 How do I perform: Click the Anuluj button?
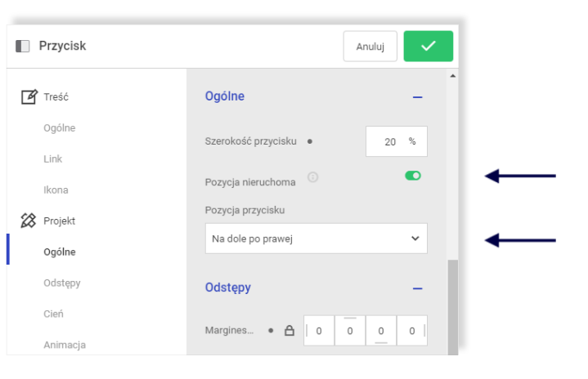[x=370, y=46]
